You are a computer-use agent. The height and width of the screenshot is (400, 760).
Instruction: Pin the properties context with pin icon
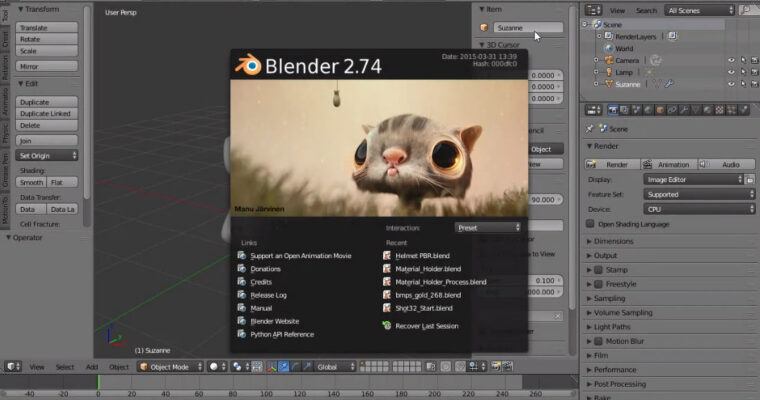pyautogui.click(x=589, y=129)
